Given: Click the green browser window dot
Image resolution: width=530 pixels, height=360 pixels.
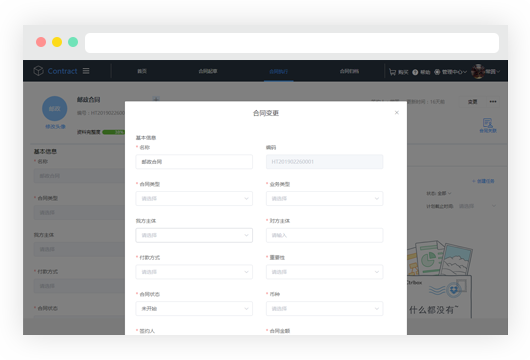Looking at the screenshot, I should coord(73,42).
